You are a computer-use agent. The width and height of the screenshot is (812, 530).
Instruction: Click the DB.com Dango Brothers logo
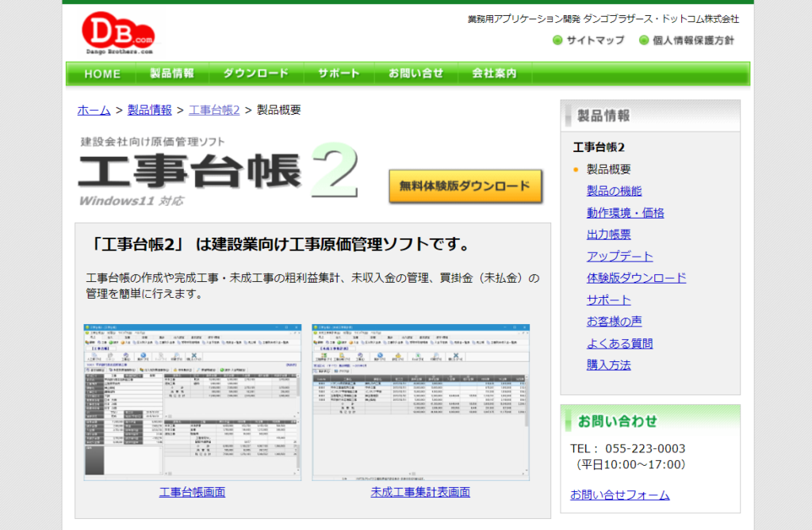tap(118, 32)
